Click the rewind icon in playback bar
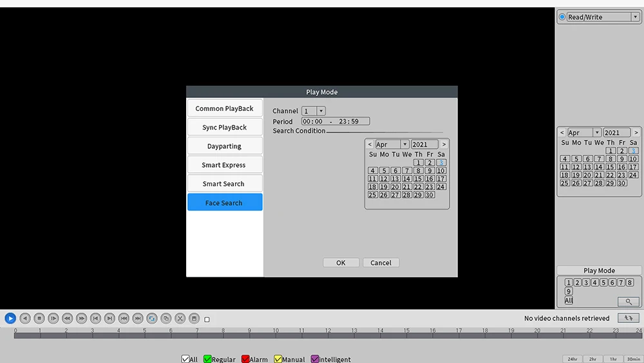 68,319
